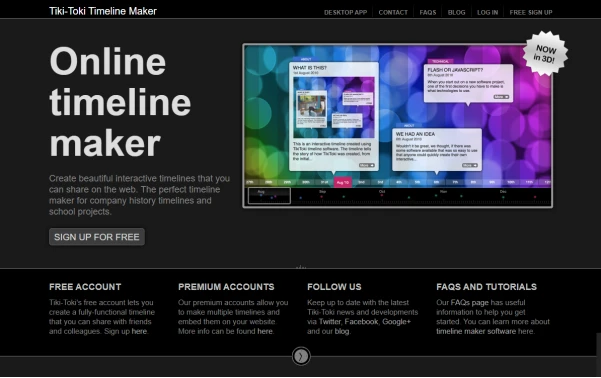This screenshot has width=601, height=378.
Task: Click Free Sign Up in header
Action: click(530, 12)
